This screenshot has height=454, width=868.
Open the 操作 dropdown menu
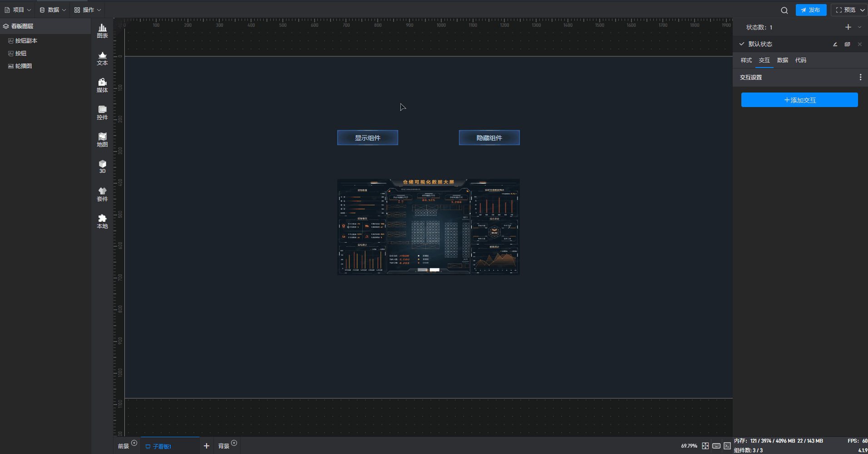(x=88, y=10)
